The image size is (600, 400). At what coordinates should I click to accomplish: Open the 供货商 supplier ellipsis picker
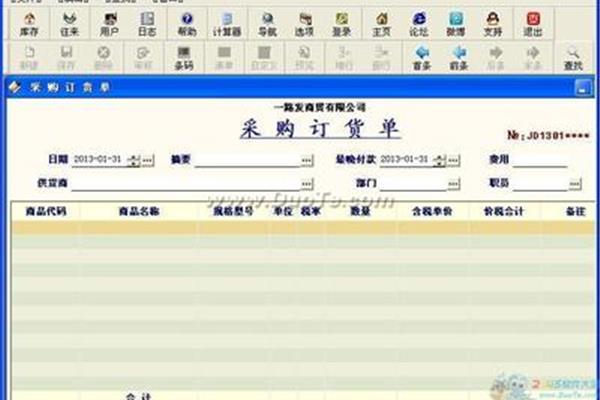307,184
